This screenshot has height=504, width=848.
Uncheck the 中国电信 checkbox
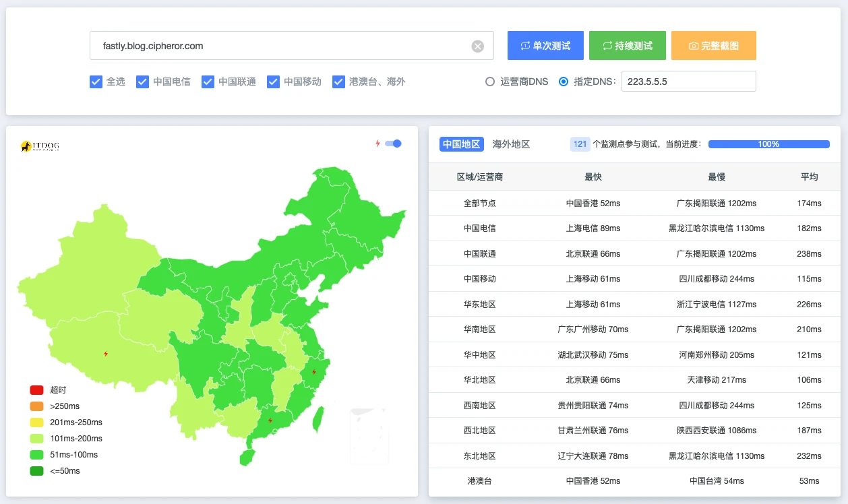[142, 82]
